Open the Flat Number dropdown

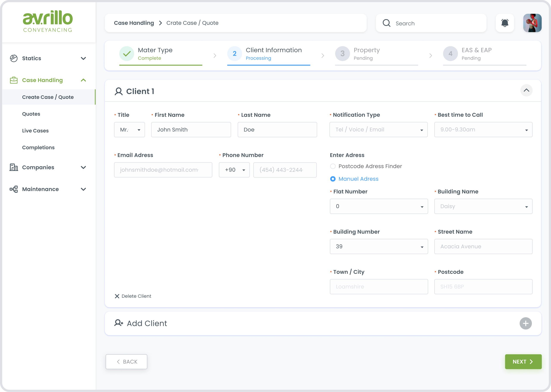click(x=379, y=206)
